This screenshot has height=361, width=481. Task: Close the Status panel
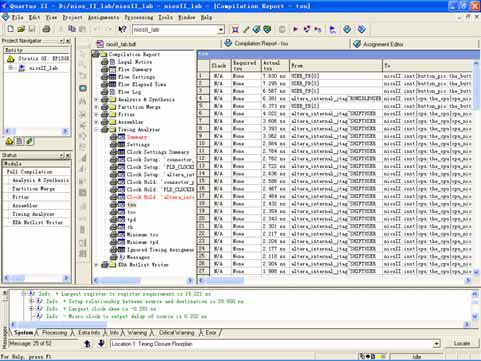coord(68,155)
